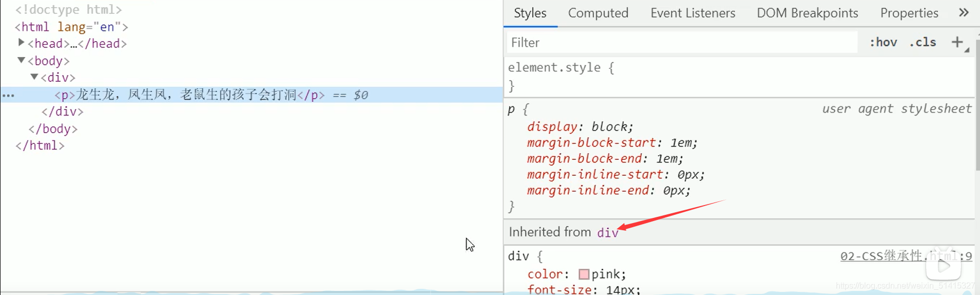Go to the DOM Breakpoints tab
Screen dimensions: 980x295
tap(807, 13)
